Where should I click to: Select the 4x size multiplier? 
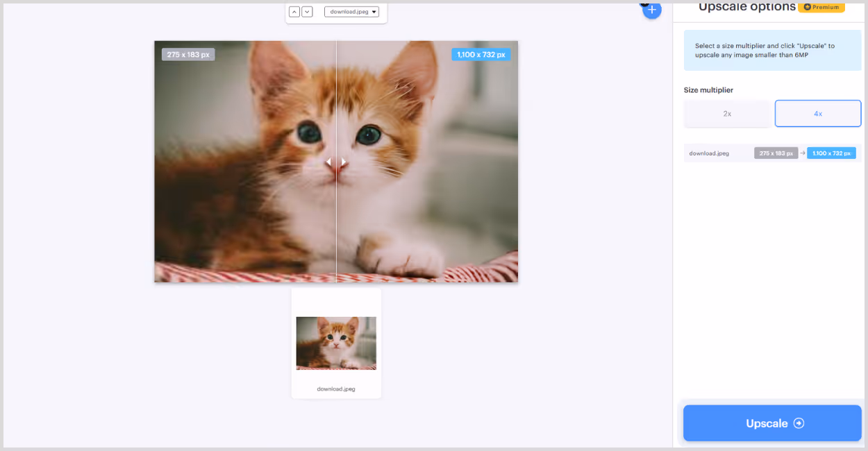pyautogui.click(x=818, y=114)
